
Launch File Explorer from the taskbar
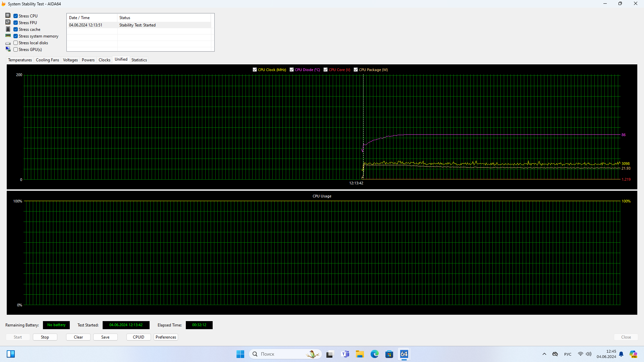360,354
